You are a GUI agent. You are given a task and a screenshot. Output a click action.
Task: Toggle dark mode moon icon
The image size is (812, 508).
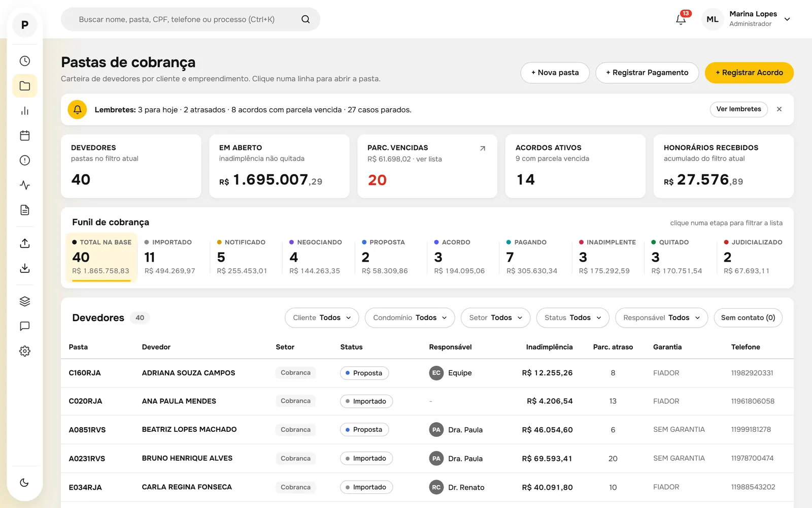pos(24,483)
